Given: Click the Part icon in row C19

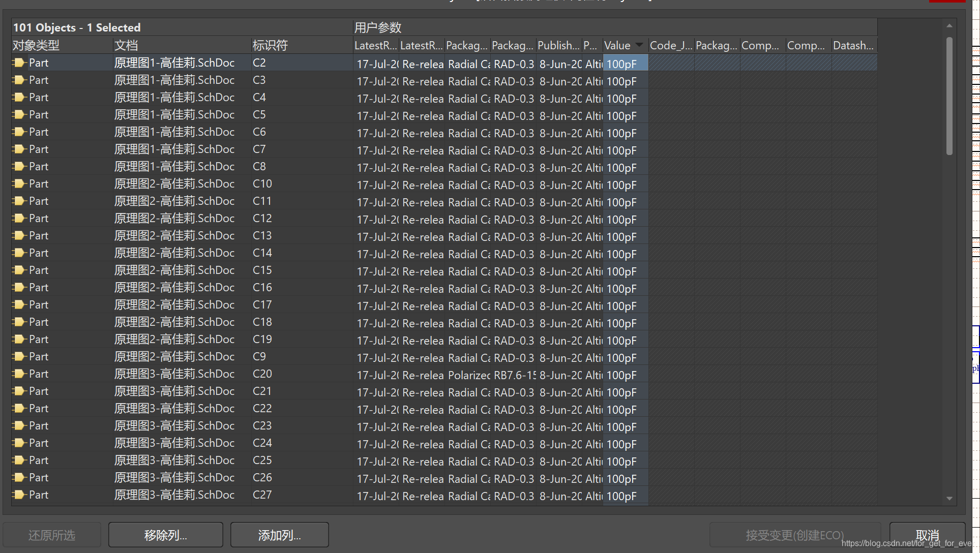Looking at the screenshot, I should (x=19, y=340).
